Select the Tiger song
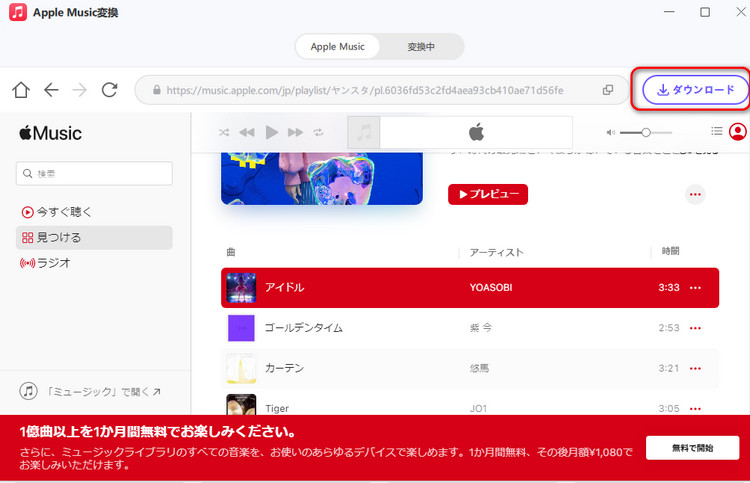The height and width of the screenshot is (483, 750). (x=277, y=408)
